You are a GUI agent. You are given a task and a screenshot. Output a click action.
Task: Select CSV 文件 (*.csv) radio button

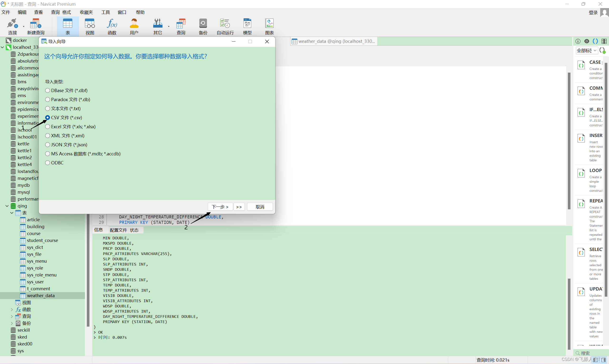[x=48, y=118]
